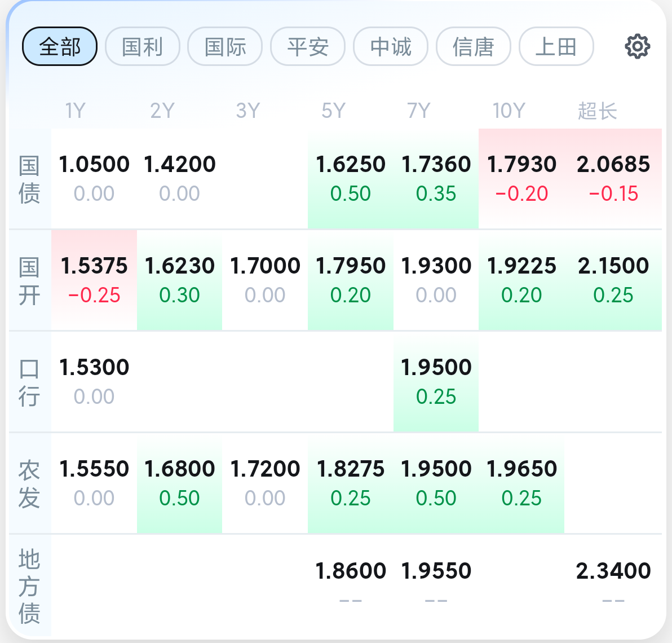
Task: Click the 国债 row label
Action: tap(29, 179)
